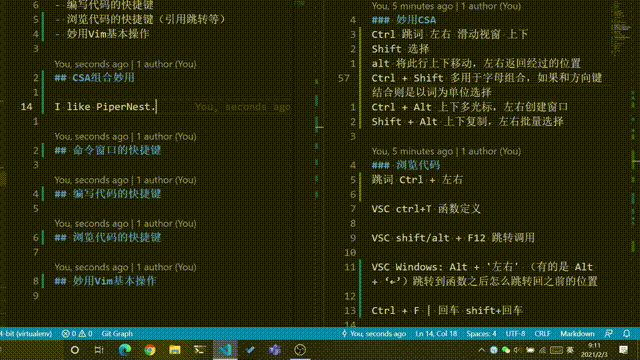Click heading '## 编写代码的快捷键'
The width and height of the screenshot is (640, 360).
coord(108,194)
